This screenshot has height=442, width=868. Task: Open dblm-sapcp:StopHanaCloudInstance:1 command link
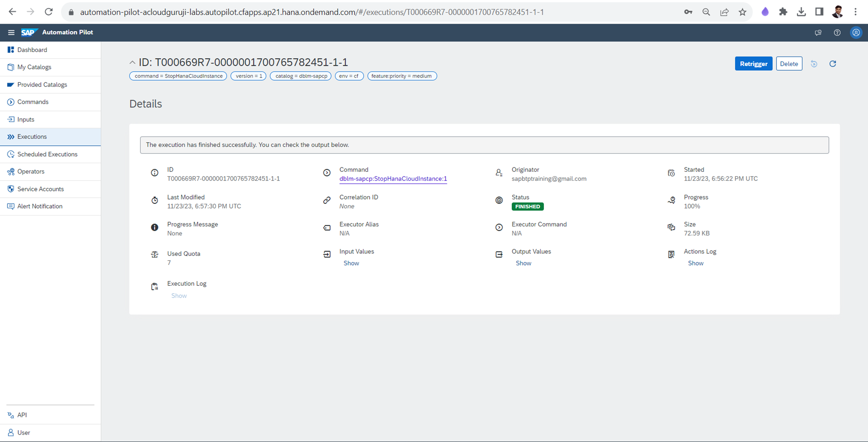click(393, 179)
